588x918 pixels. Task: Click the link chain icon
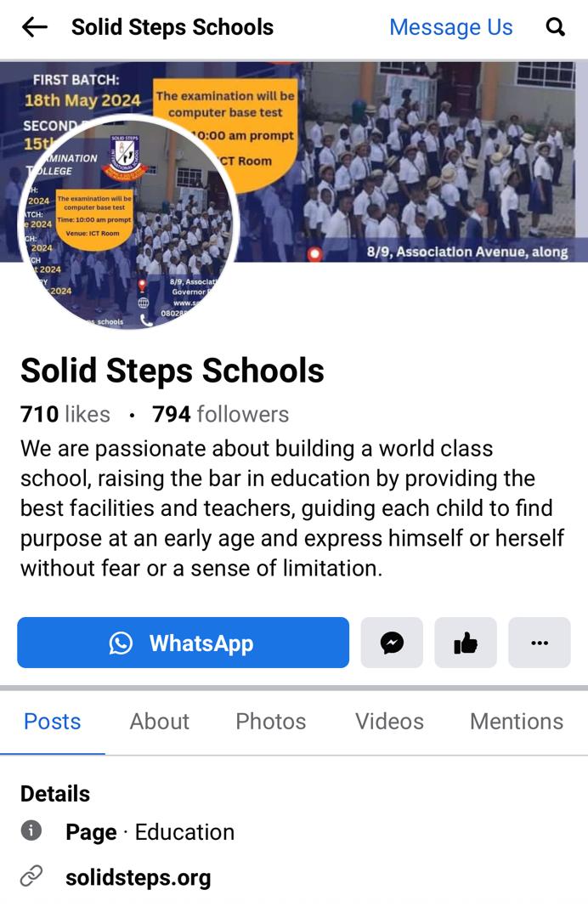point(31,876)
